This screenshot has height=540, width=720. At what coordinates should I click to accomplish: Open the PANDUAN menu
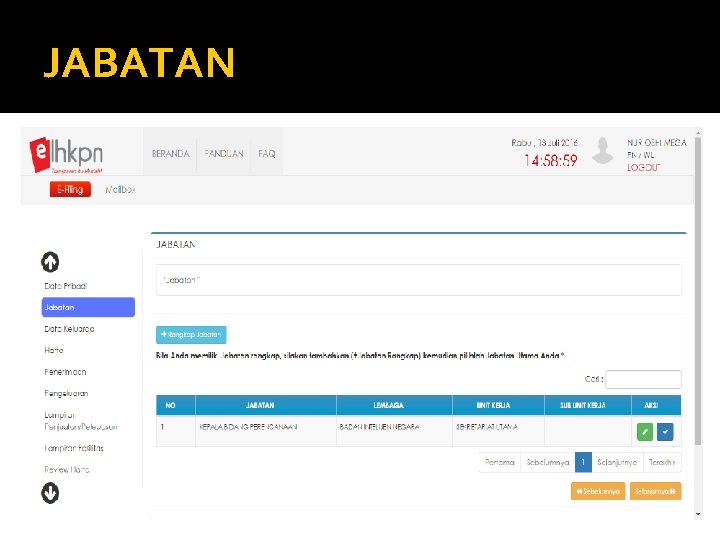224,154
